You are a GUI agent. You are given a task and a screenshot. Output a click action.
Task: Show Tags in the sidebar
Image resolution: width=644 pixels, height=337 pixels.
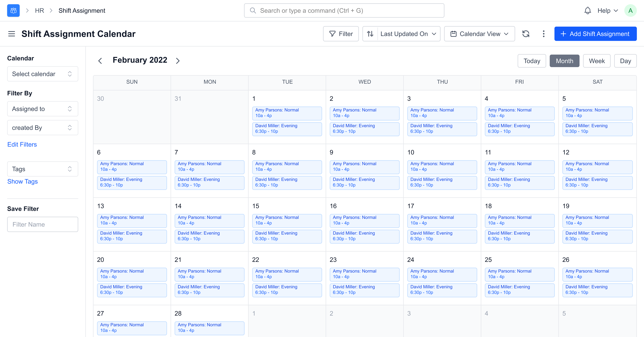pos(22,181)
